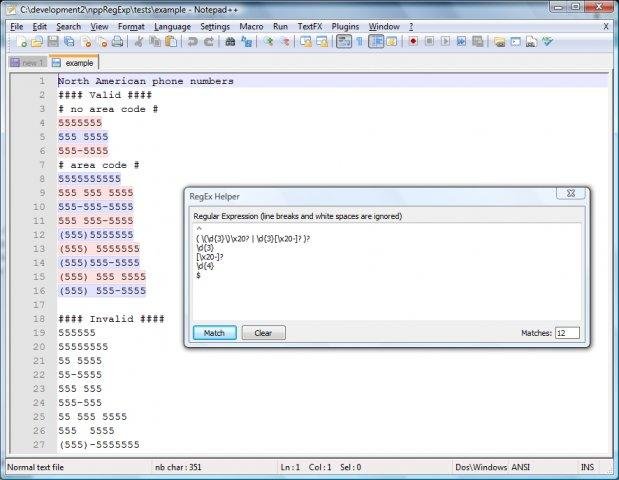Click Run Macro Multiple Times icon
The width and height of the screenshot is (619, 480).
click(x=461, y=41)
